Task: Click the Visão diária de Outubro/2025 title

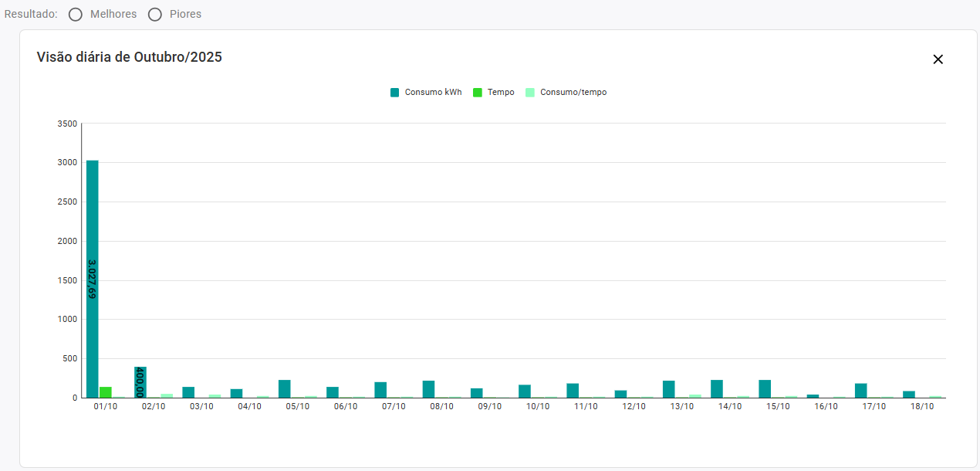Action: [130, 57]
